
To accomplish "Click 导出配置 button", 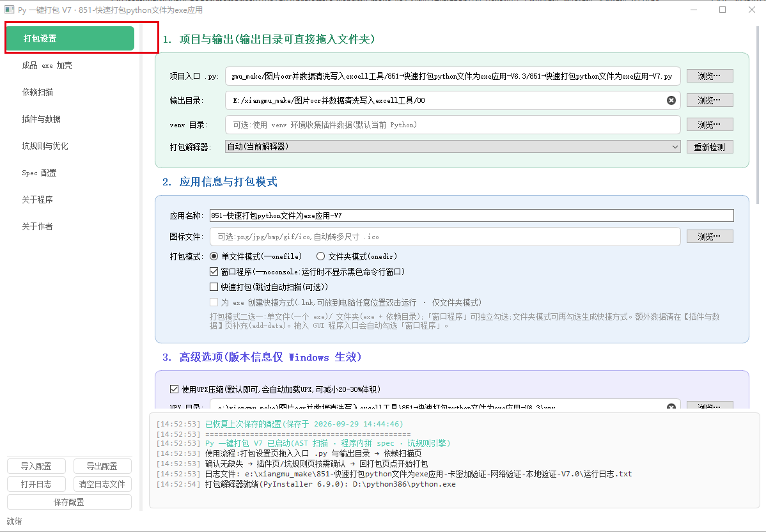I will (102, 466).
